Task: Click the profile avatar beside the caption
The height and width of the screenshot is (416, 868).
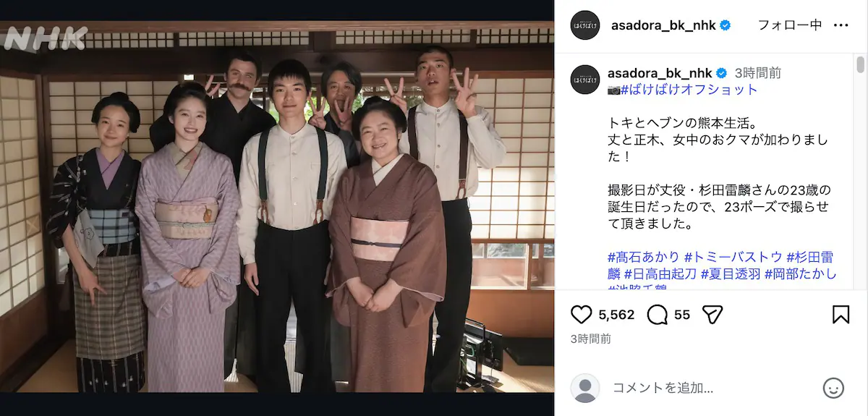Action: point(585,80)
